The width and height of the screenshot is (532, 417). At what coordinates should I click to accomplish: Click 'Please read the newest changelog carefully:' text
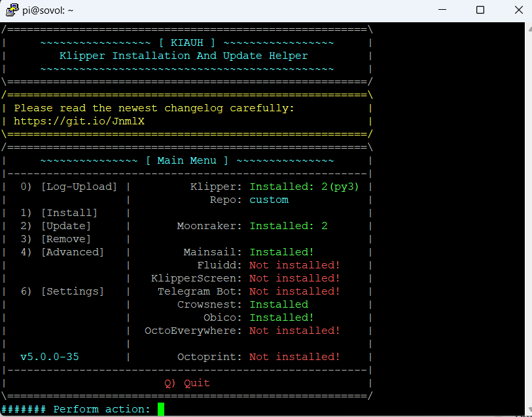coord(154,108)
